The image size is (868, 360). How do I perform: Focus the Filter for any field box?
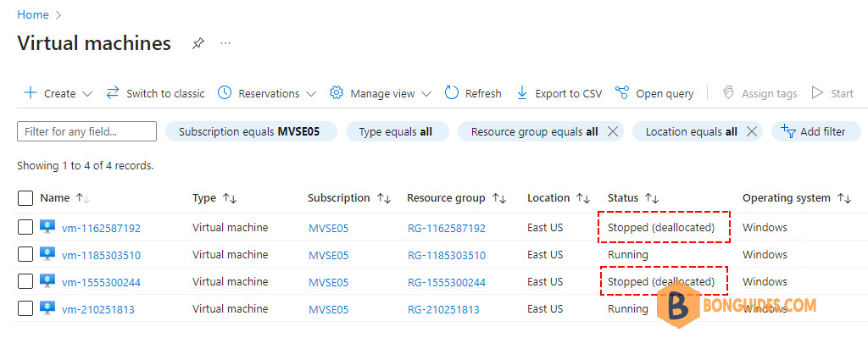tap(87, 131)
